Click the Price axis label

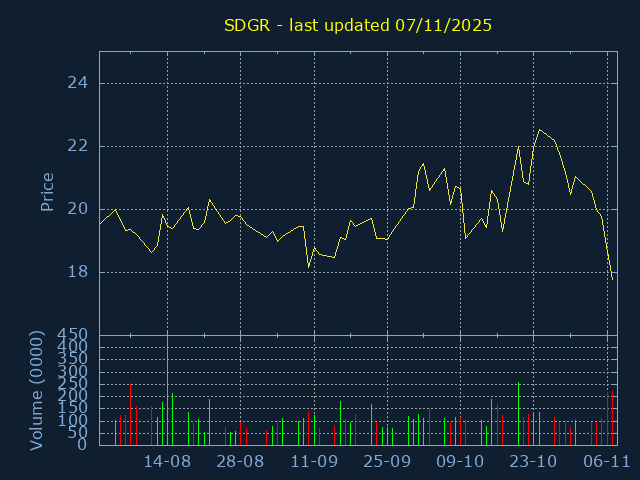coord(47,192)
